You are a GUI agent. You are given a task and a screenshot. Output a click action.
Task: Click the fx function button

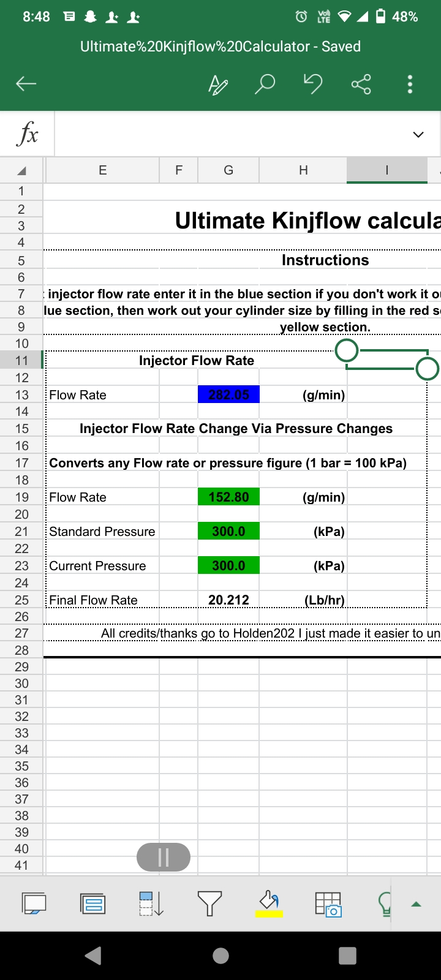pyautogui.click(x=28, y=134)
